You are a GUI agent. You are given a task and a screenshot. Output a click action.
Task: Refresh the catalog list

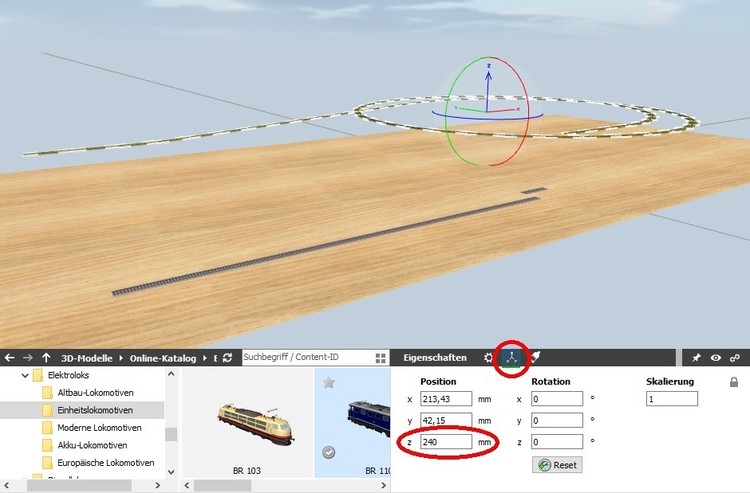pyautogui.click(x=228, y=358)
